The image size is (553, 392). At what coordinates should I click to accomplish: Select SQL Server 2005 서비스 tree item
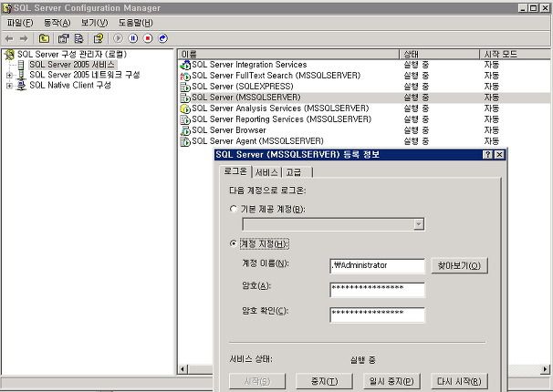(x=72, y=65)
